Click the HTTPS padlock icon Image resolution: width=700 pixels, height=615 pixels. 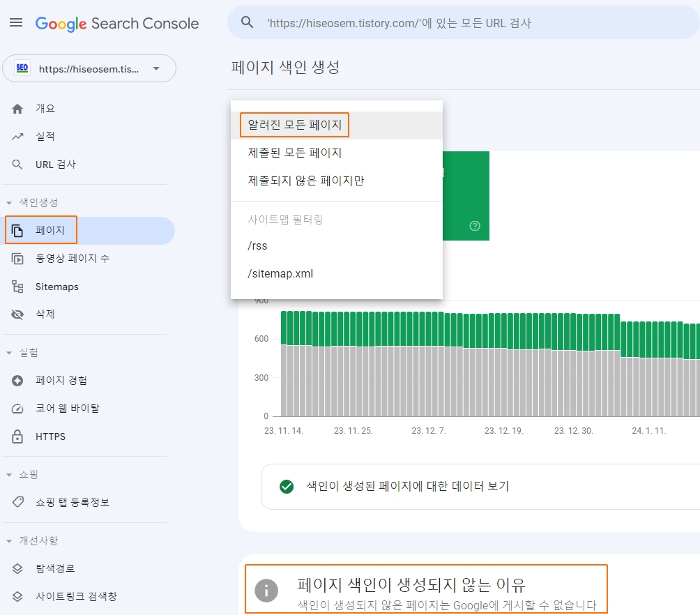tap(18, 436)
